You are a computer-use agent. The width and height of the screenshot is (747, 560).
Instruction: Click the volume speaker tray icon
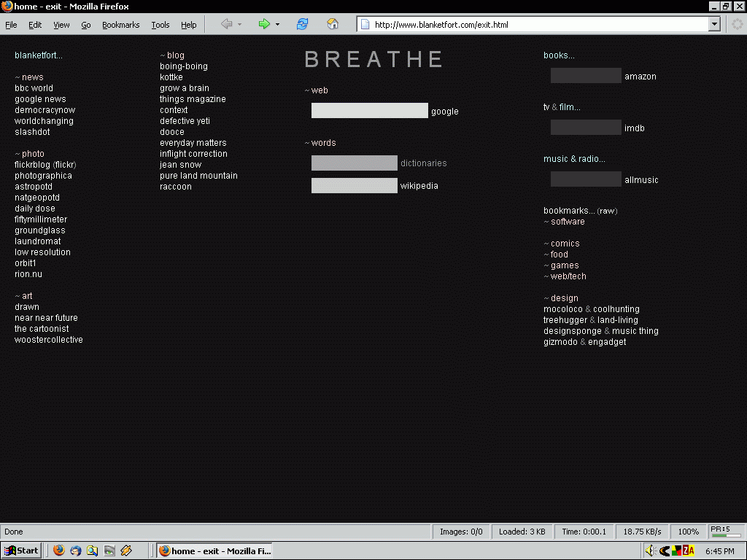(x=651, y=551)
